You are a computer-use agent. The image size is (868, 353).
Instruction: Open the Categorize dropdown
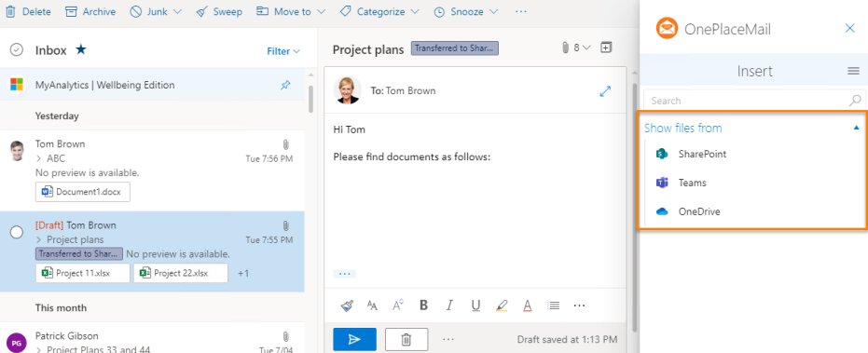coord(379,11)
